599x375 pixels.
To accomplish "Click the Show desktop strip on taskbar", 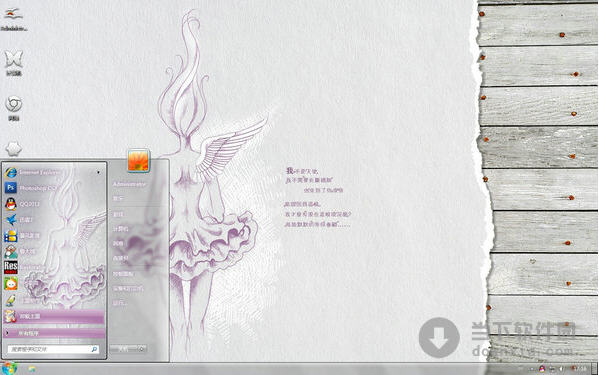I will [594, 369].
